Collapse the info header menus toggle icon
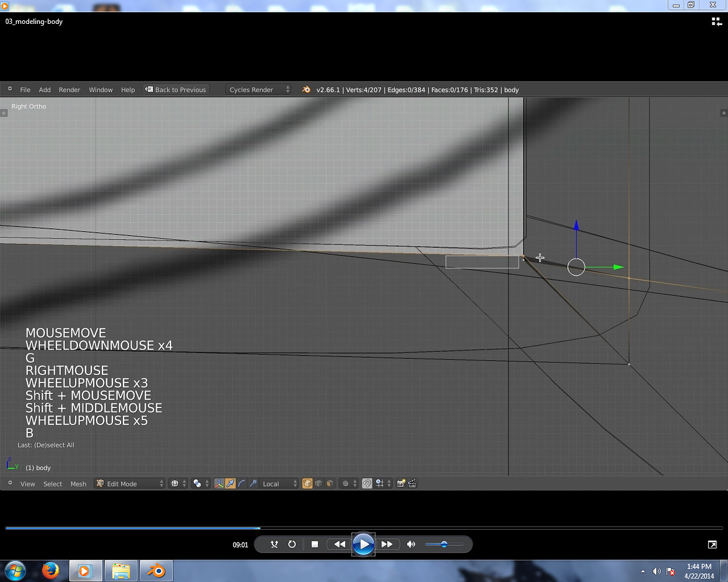The height and width of the screenshot is (582, 728). pos(10,89)
